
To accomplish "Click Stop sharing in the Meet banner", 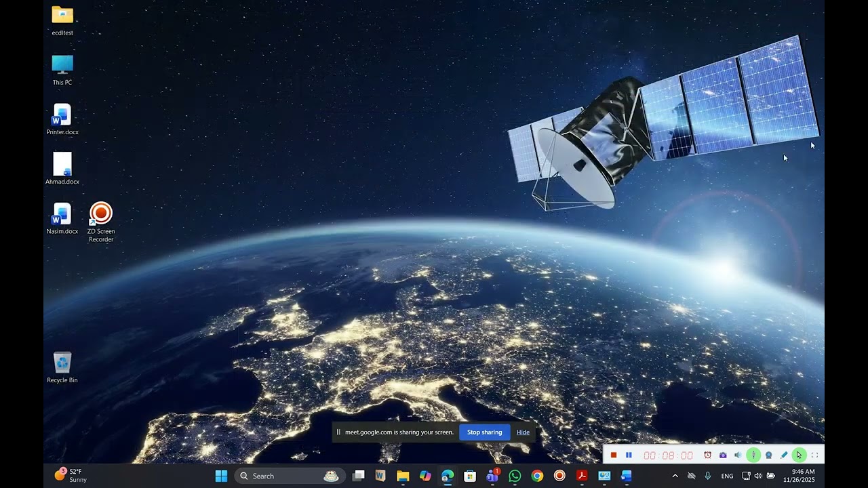I will (x=485, y=432).
